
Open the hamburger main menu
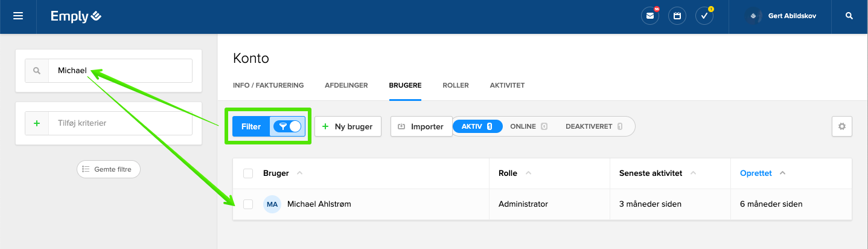coord(18,16)
